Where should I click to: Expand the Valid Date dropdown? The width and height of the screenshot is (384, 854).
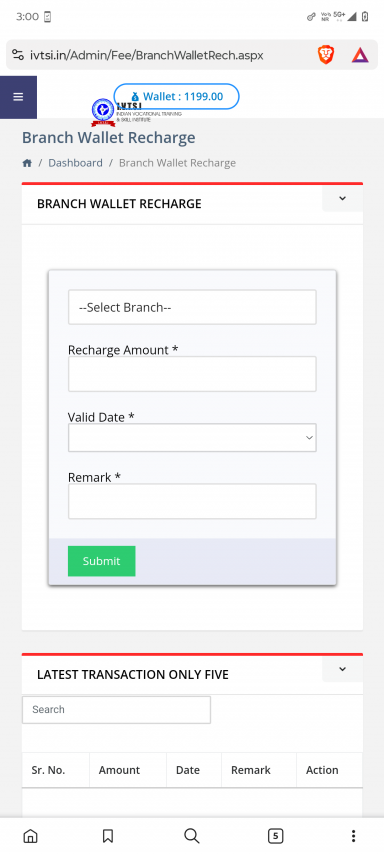[x=192, y=437]
